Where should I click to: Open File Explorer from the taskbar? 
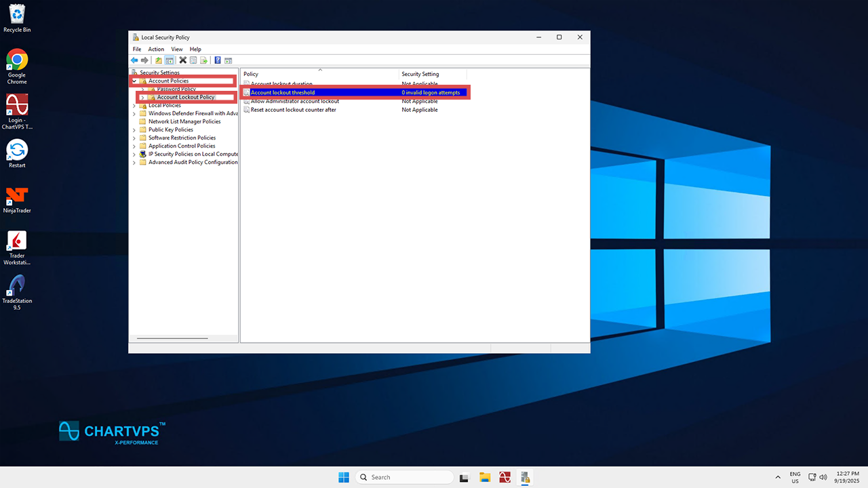(x=485, y=477)
